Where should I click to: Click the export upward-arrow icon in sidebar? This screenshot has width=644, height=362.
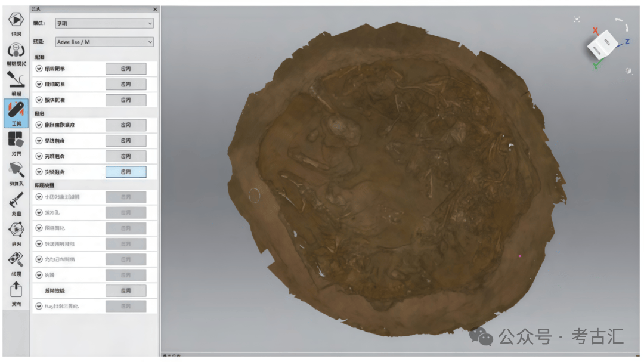[x=16, y=290]
